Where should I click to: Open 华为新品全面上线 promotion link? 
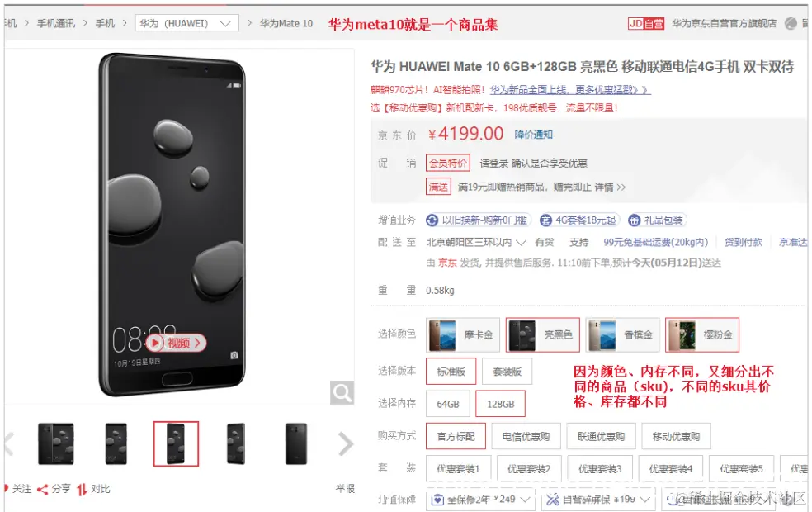coord(570,90)
